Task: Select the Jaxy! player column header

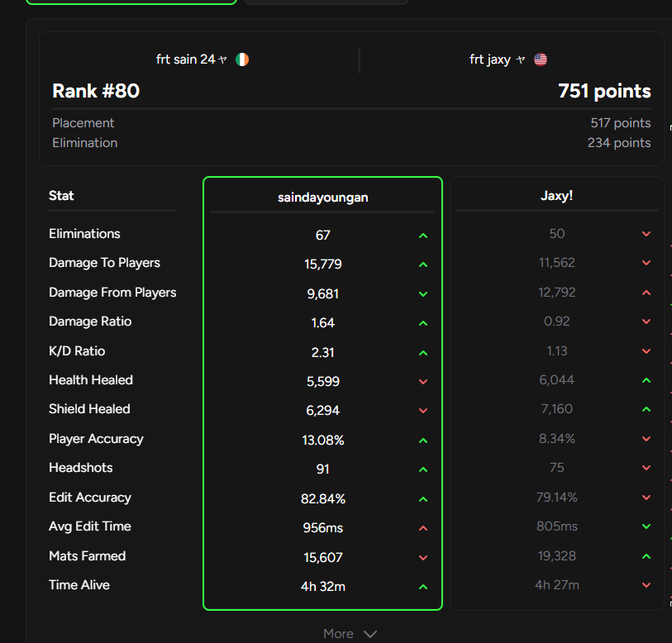Action: 557,196
